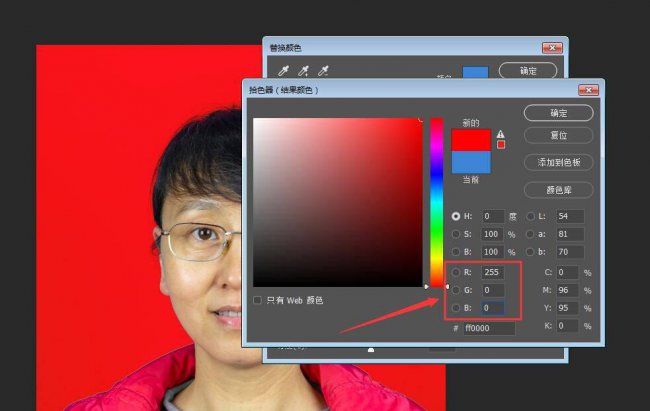
Task: Select the S saturation radio button
Action: coord(456,234)
